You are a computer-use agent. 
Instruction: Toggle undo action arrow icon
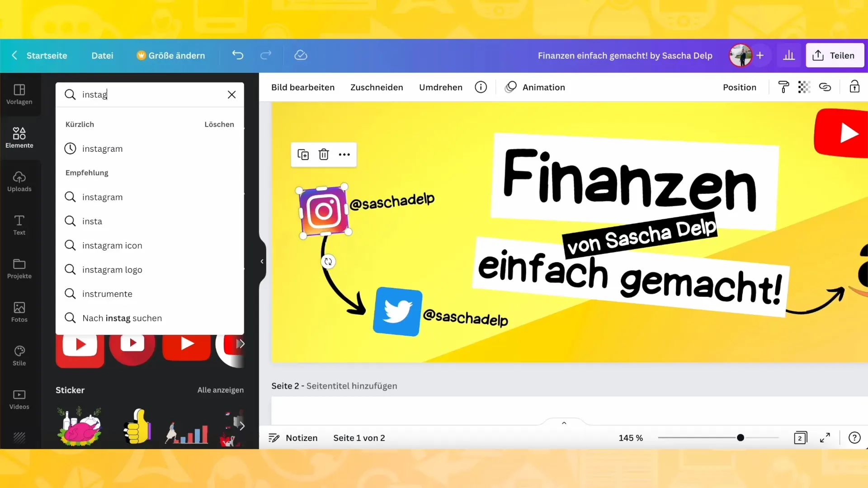pos(238,56)
